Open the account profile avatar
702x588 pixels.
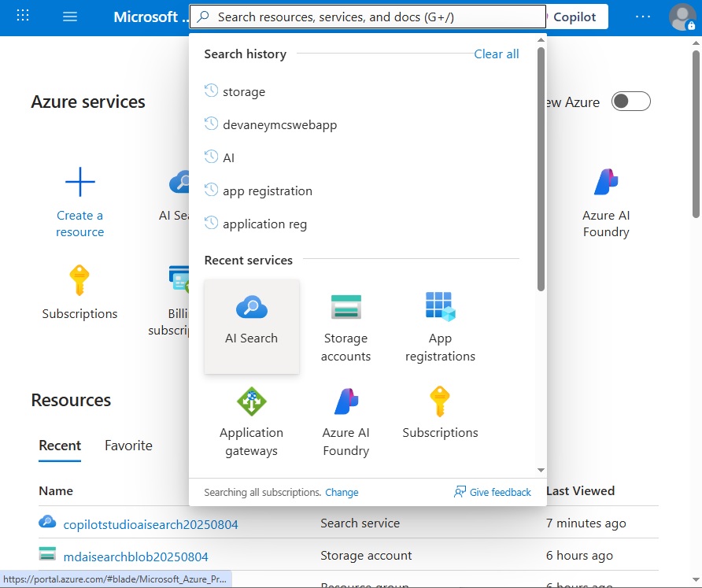[682, 17]
